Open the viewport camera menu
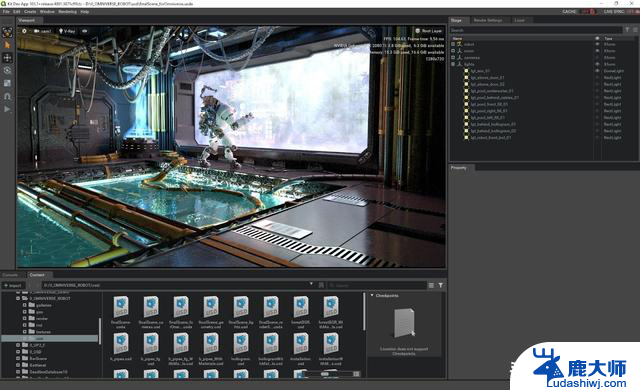640x390 pixels. (x=43, y=31)
